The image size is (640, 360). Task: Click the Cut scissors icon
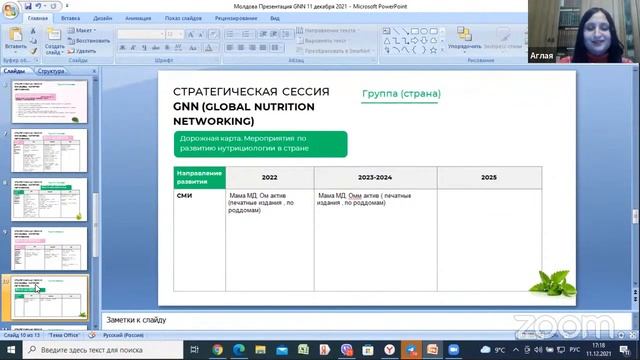point(33,31)
